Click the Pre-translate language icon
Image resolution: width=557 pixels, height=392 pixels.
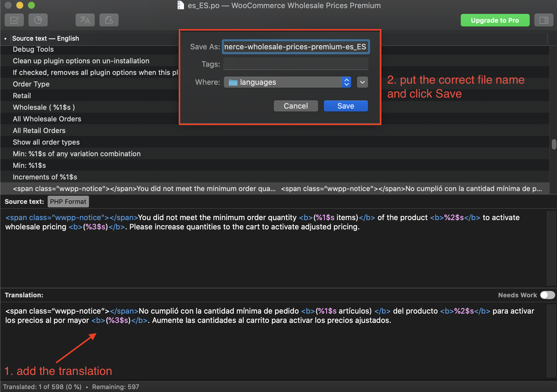(x=85, y=20)
